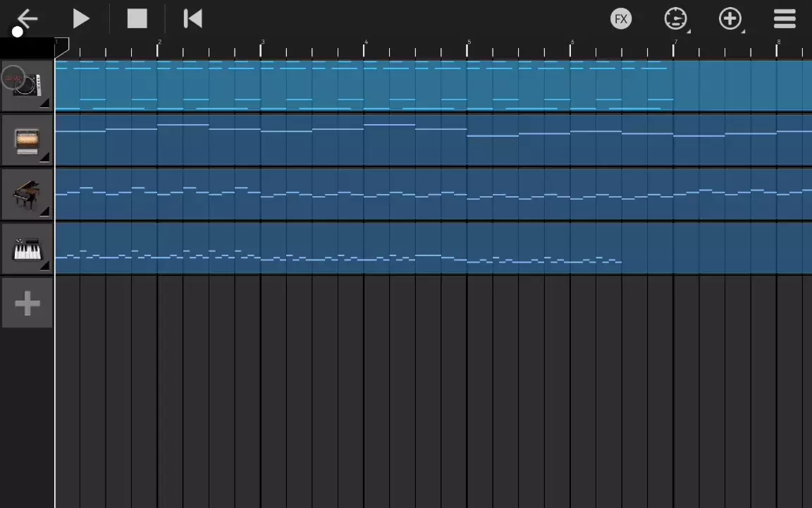Screen dimensions: 812x508
Task: Stop playback with the square button
Action: click(137, 19)
